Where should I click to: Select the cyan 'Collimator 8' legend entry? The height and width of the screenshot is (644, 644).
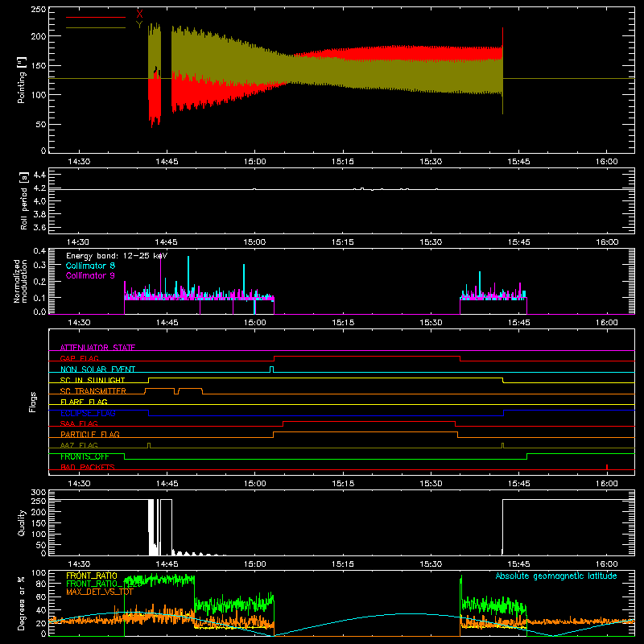[90, 266]
